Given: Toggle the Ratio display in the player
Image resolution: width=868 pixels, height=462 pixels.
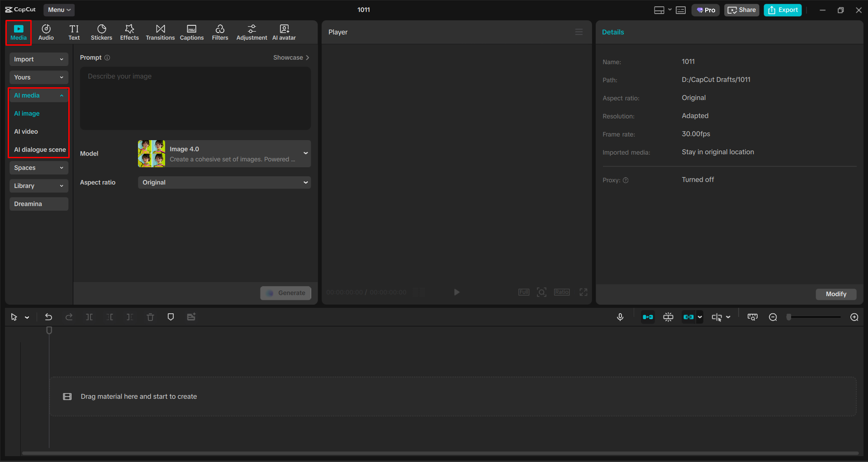Looking at the screenshot, I should pos(561,292).
